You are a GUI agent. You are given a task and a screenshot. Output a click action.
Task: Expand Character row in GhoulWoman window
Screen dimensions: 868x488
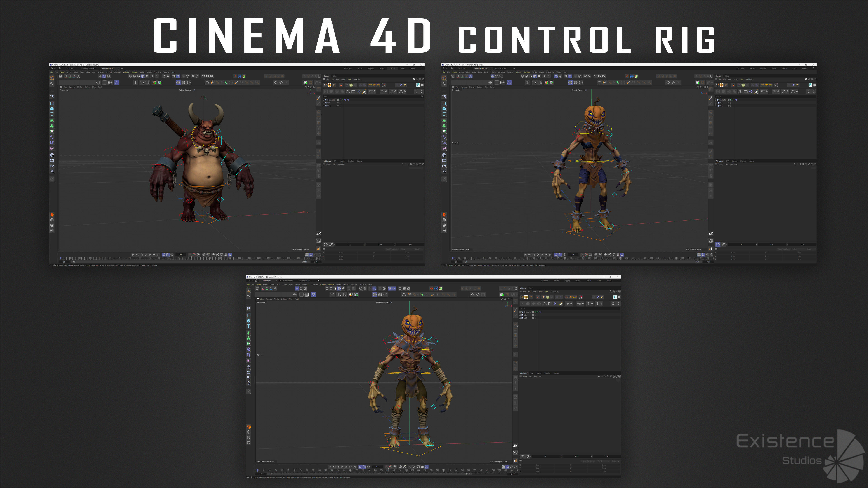point(715,100)
